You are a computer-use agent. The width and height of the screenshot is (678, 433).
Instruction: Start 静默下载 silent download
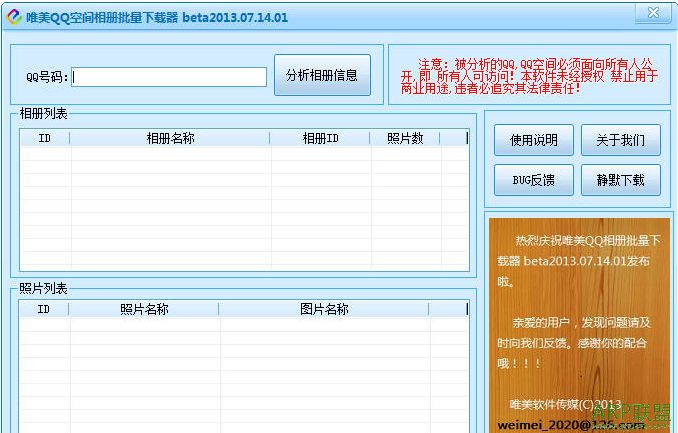[620, 180]
